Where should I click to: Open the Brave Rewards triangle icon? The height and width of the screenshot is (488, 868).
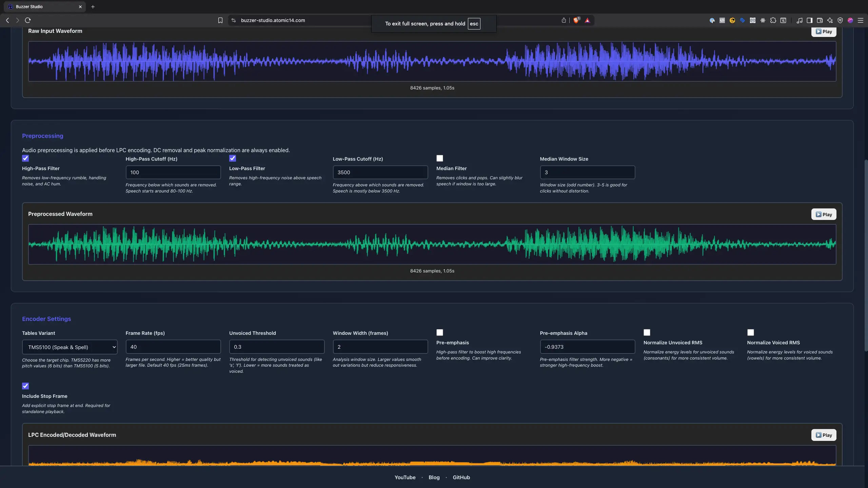click(x=587, y=20)
